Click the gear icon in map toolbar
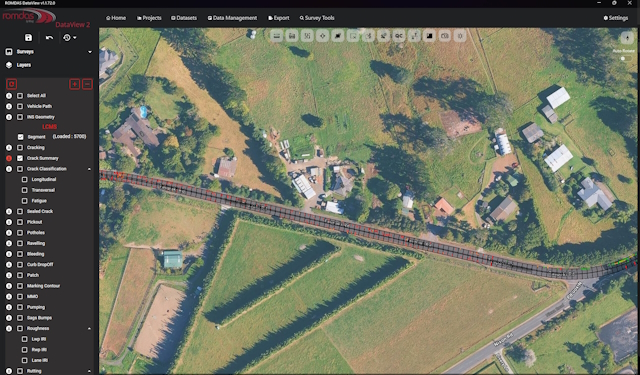The width and height of the screenshot is (640, 375). [x=460, y=36]
